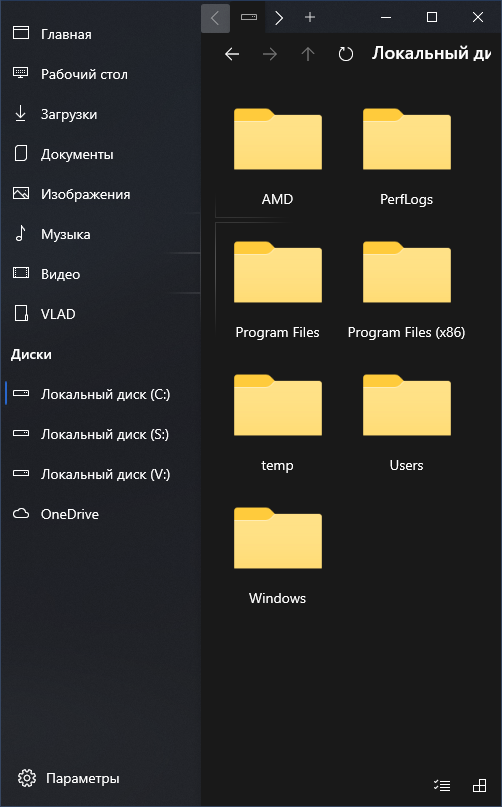502x807 pixels.
Task: Show next tabs with right chevron
Action: (x=279, y=18)
